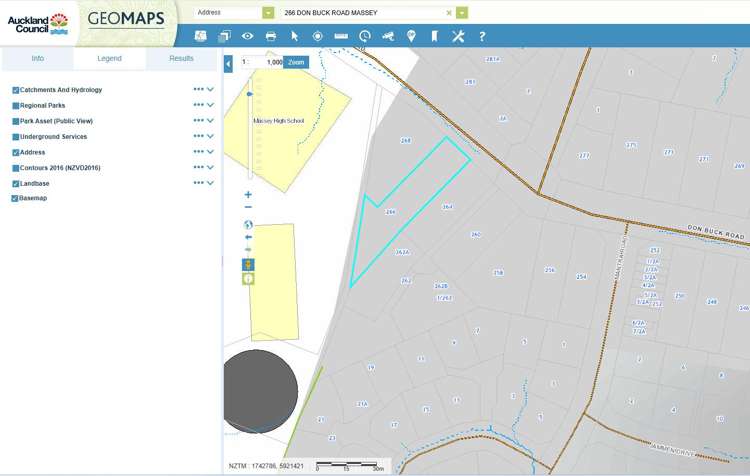Select the arrow pointer tool
The height and width of the screenshot is (476, 750).
[x=295, y=36]
